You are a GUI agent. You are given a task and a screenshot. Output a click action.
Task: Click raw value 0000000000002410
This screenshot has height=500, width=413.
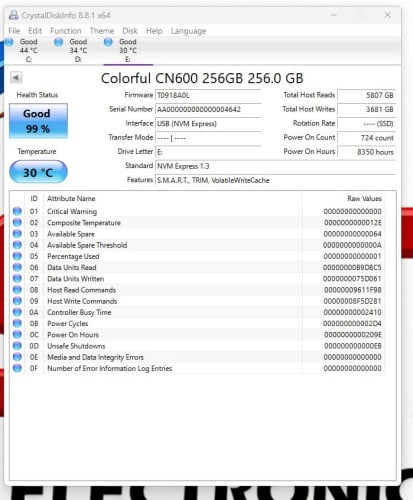click(x=353, y=312)
